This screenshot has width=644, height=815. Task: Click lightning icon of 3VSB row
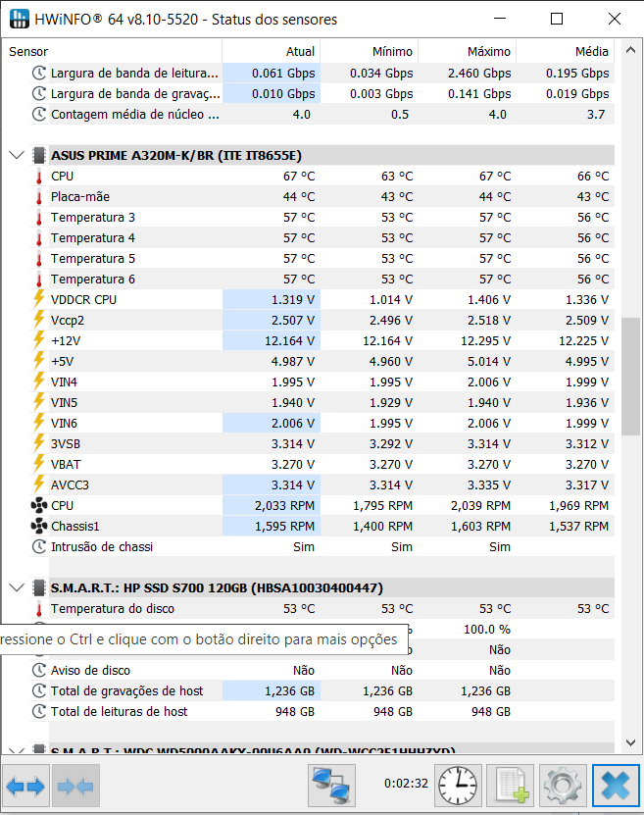pyautogui.click(x=39, y=443)
